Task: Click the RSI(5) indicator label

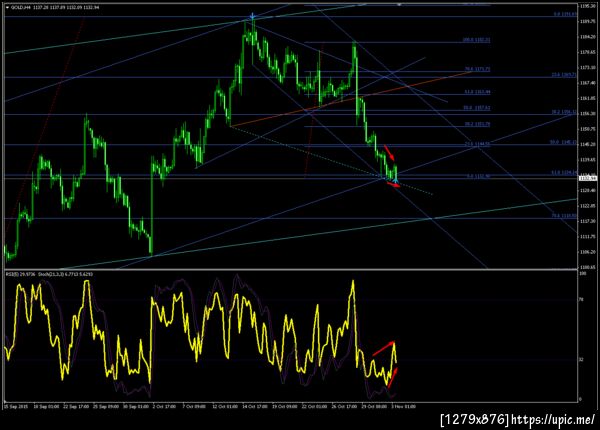Action: coord(20,274)
